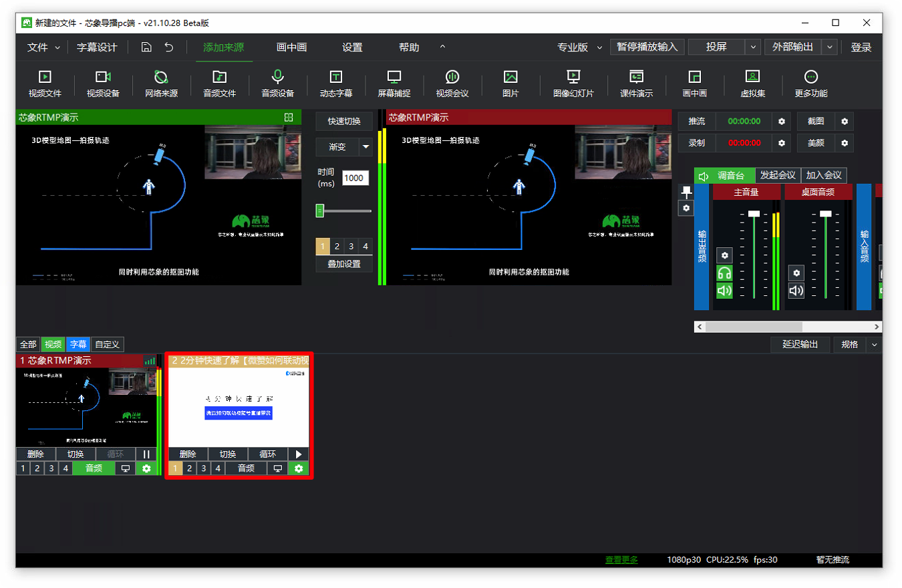Expand the 外部输出 dropdown arrow
902x588 pixels.
point(830,47)
